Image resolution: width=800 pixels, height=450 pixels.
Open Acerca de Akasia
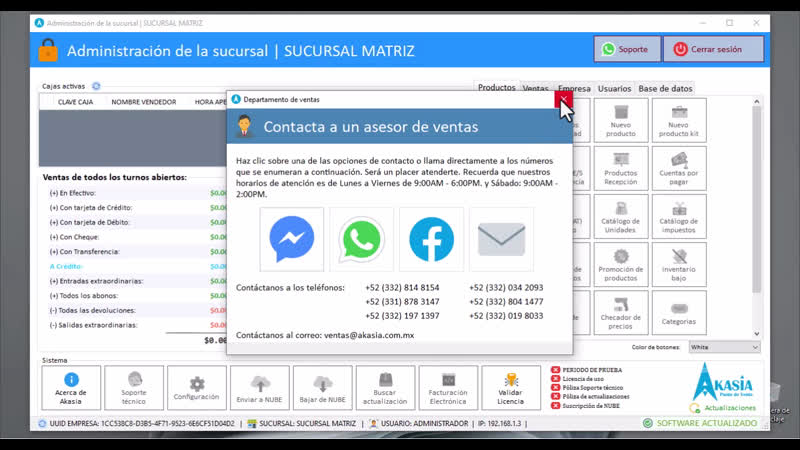[x=71, y=388]
